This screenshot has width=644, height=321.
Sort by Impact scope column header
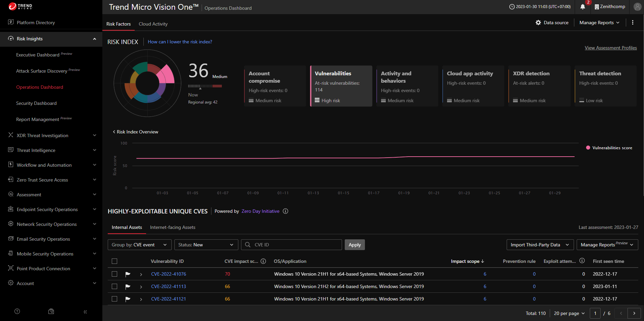pos(467,261)
